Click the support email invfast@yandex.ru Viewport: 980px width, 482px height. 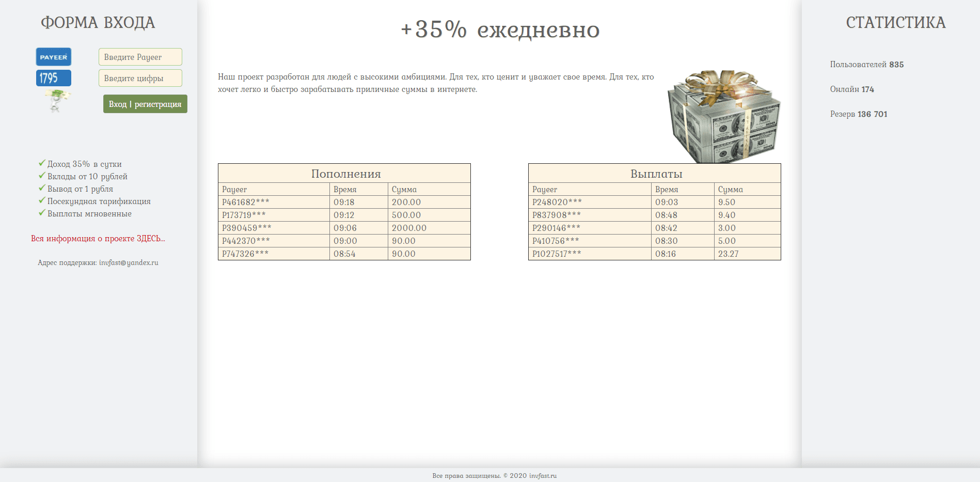point(129,262)
